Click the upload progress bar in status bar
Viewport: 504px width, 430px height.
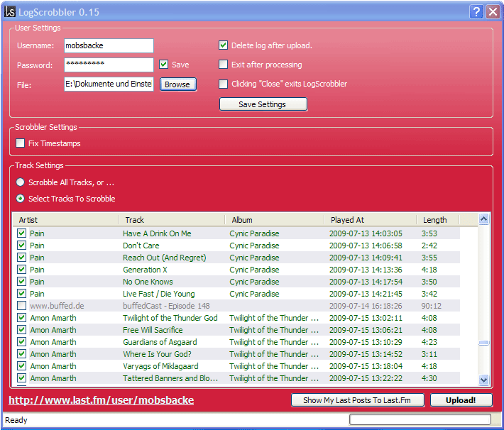pos(420,419)
